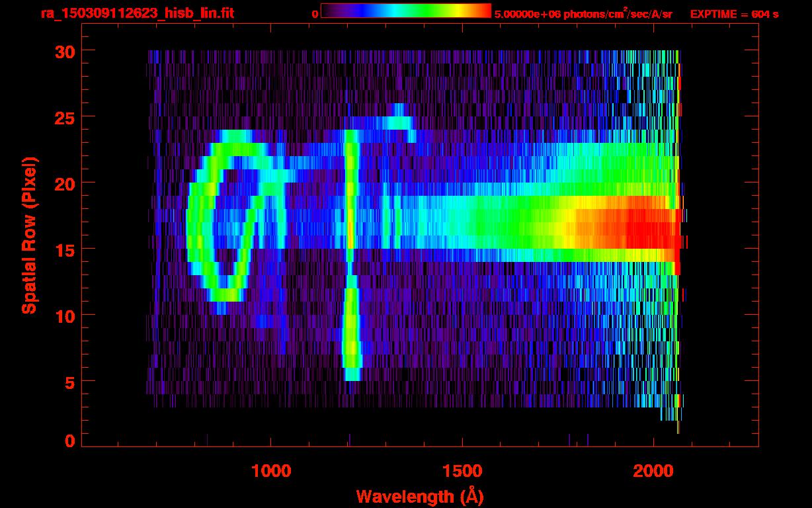Image resolution: width=812 pixels, height=508 pixels.
Task: Click the 1000 wavelength tick label
Action: [271, 471]
